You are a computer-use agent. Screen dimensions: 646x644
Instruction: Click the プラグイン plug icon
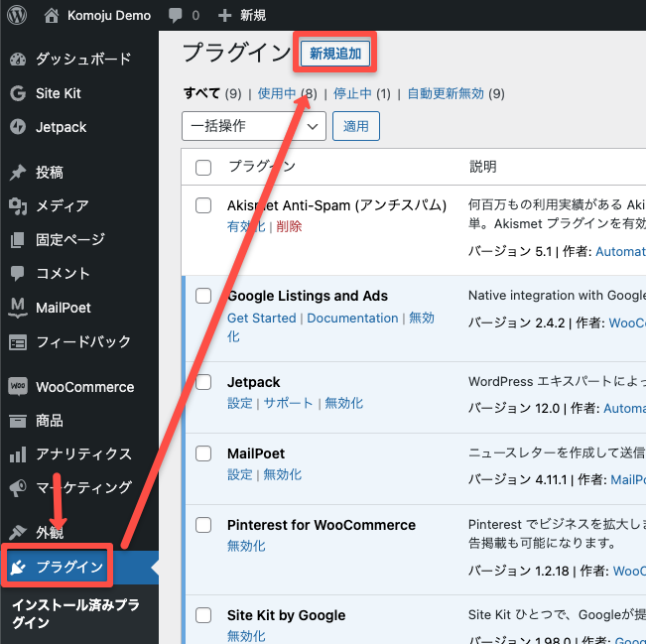[x=18, y=568]
